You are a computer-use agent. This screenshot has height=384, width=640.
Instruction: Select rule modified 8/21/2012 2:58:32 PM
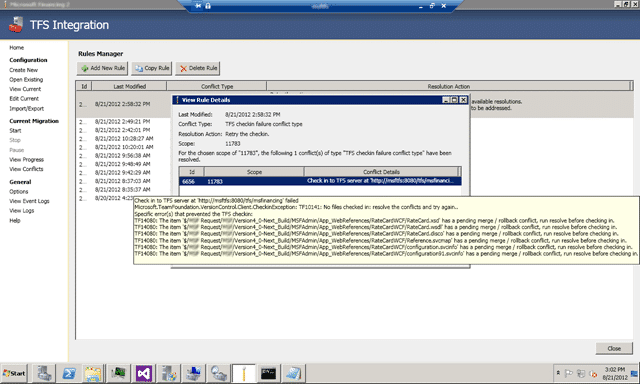(122, 104)
